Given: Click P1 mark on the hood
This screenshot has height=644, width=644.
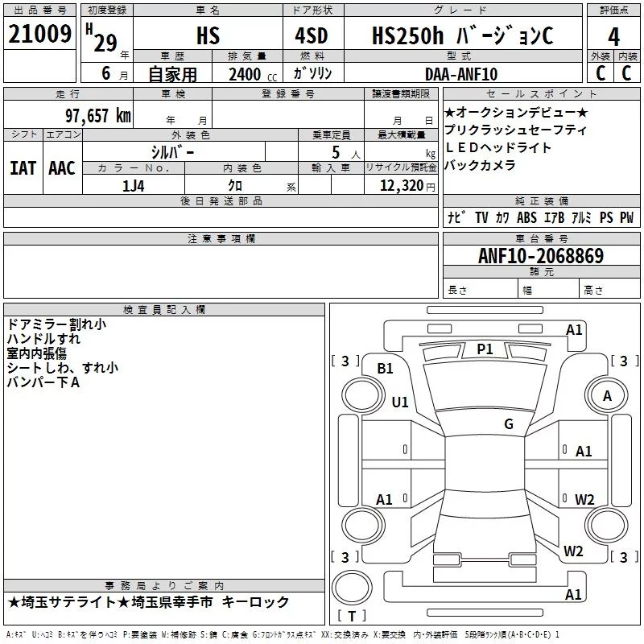Looking at the screenshot, I should tap(485, 349).
